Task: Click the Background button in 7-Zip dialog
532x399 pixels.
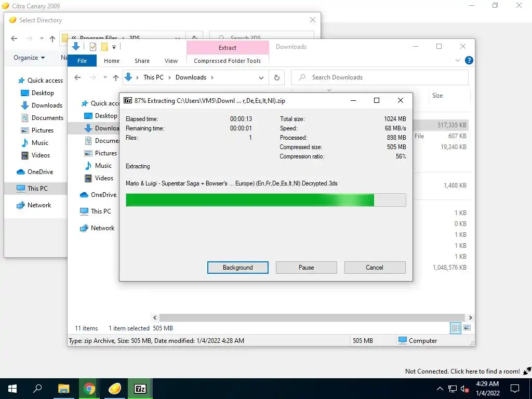Action: pyautogui.click(x=237, y=268)
